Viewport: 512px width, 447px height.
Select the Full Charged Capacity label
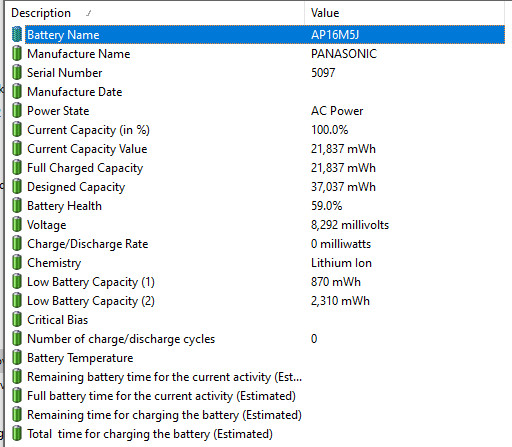[x=85, y=168]
